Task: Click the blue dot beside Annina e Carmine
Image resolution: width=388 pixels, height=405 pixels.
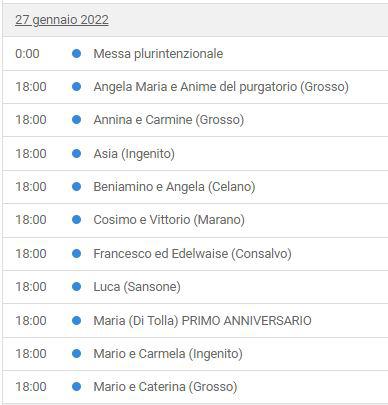Action: [x=76, y=120]
